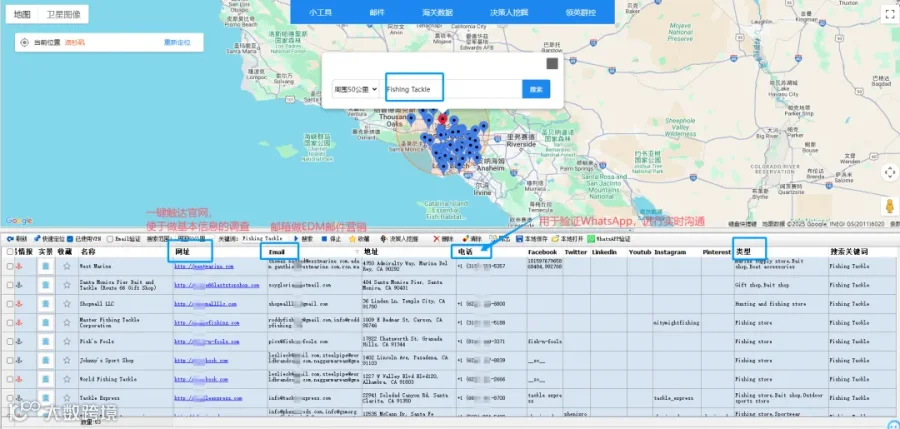Open the 决策人挖掘 tool in the grid toolbar
The image size is (900, 429).
399,238
